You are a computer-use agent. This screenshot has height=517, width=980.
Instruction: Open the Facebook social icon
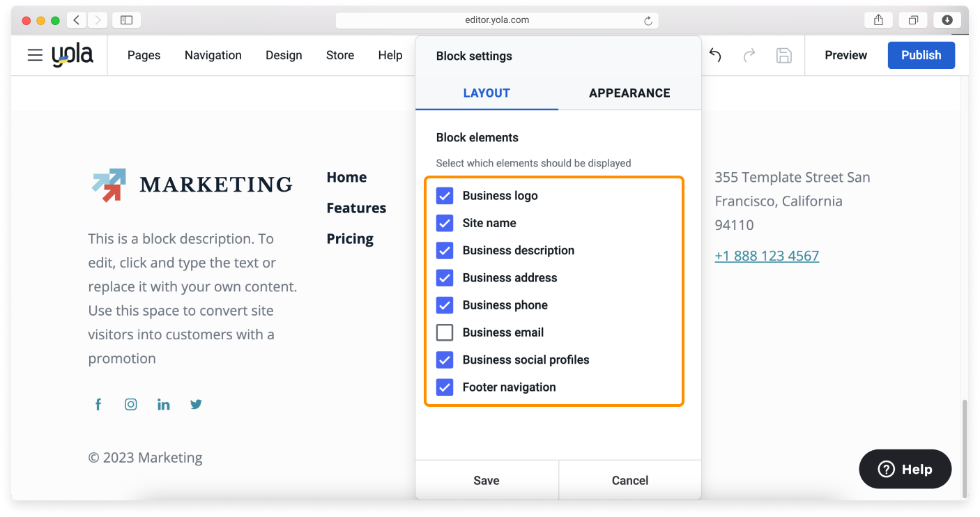click(98, 404)
